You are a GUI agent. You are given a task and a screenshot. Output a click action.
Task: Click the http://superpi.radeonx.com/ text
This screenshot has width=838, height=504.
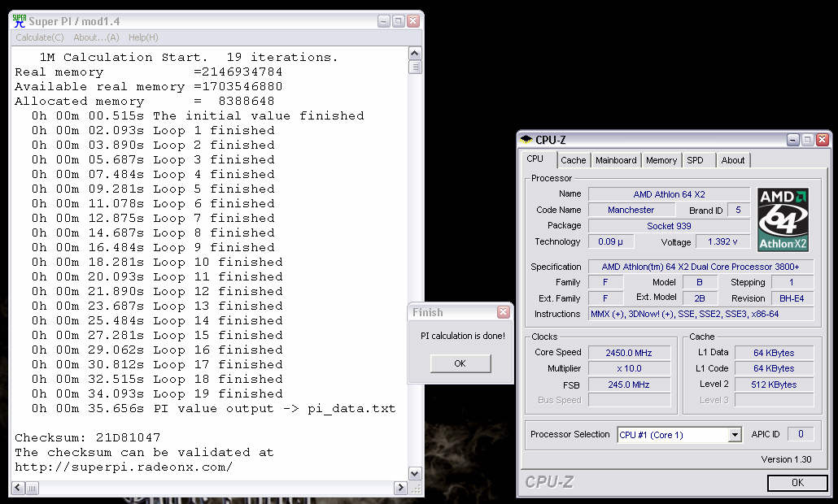[x=124, y=467]
